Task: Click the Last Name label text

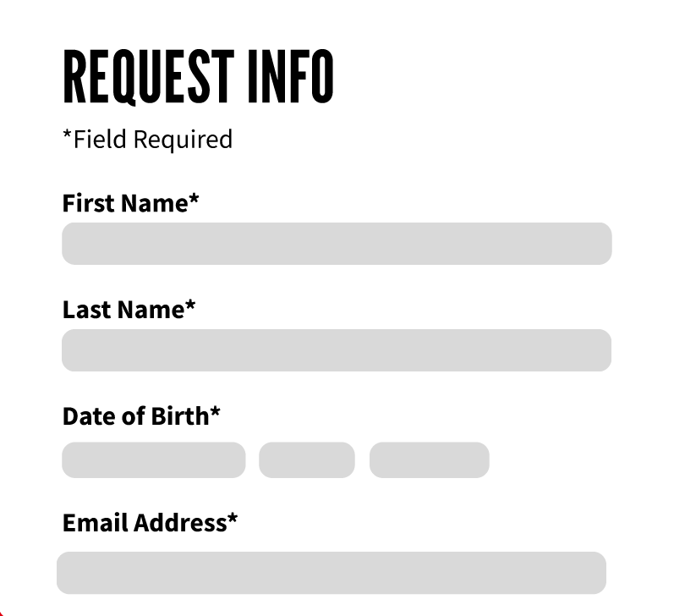Action: [x=123, y=310]
